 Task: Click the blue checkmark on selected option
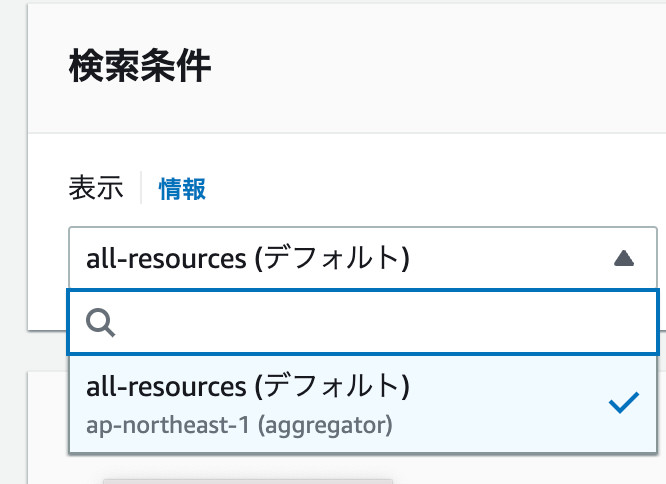624,402
